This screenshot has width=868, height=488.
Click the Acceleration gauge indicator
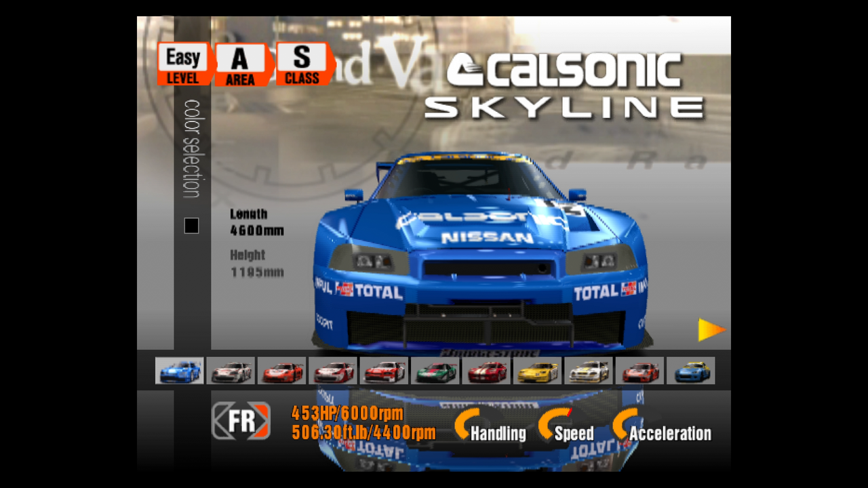pyautogui.click(x=663, y=426)
